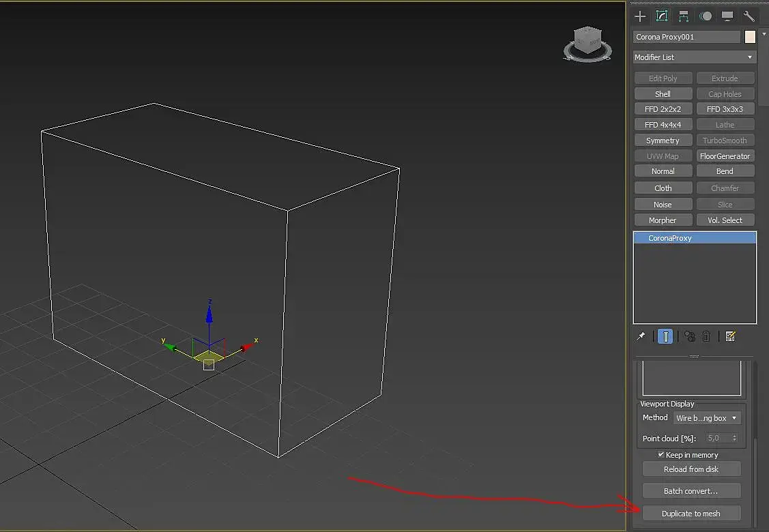The image size is (769, 532).
Task: Click the Corona Proxy001 object name field
Action: coord(686,37)
